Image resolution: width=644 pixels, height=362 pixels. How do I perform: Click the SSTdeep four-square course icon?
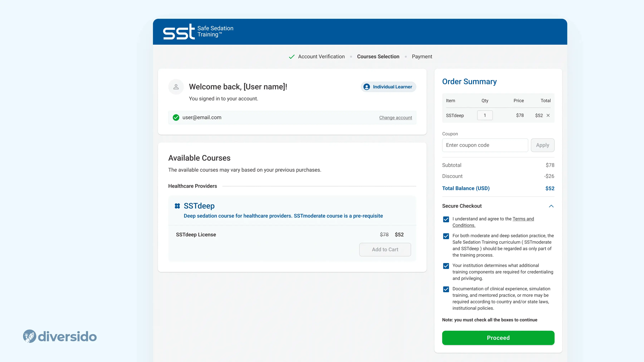(x=177, y=206)
